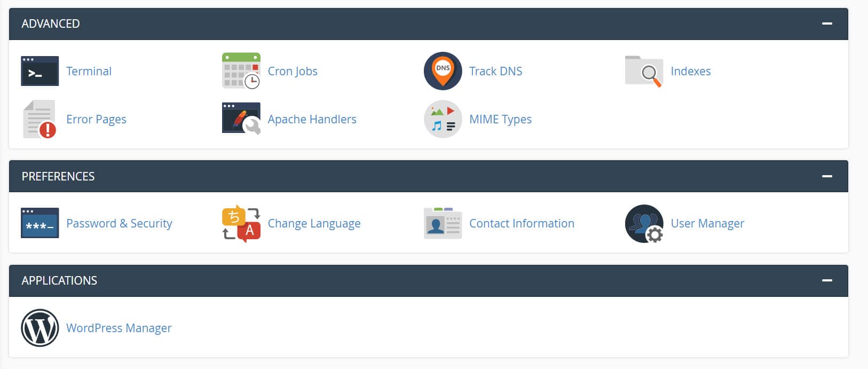The image size is (868, 369).
Task: Click the Password & Security icon
Action: (40, 223)
